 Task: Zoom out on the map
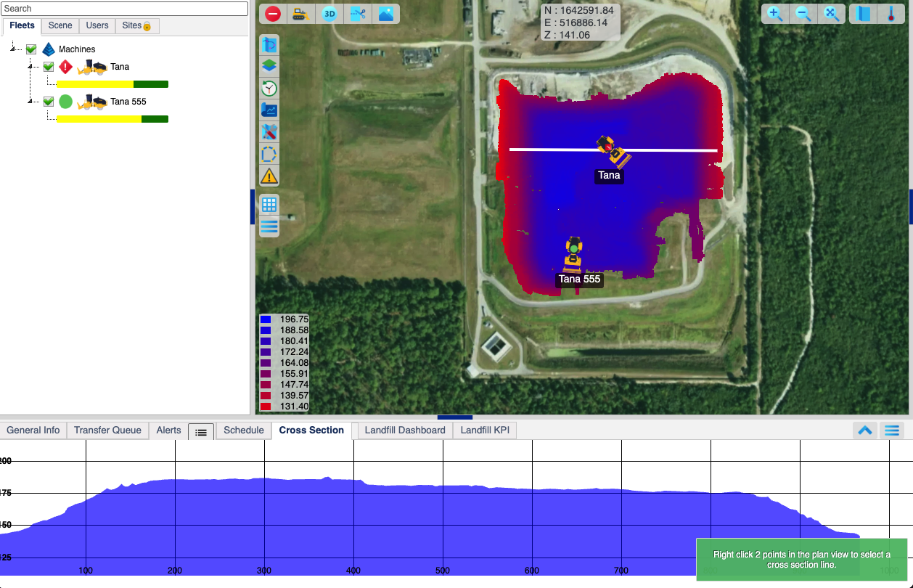(803, 14)
